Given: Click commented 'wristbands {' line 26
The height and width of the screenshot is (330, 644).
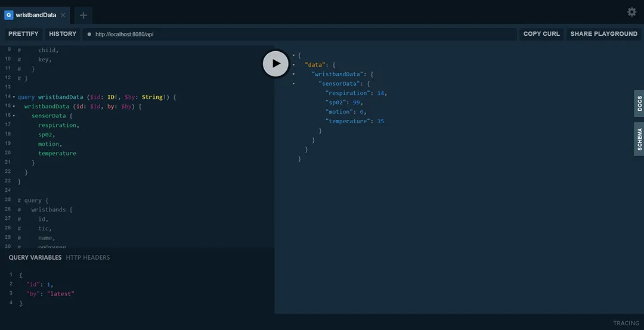Looking at the screenshot, I should point(52,210).
